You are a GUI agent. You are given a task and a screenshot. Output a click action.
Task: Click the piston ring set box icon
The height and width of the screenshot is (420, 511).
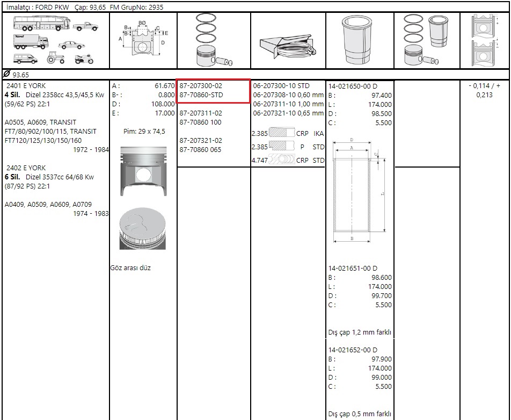288,46
